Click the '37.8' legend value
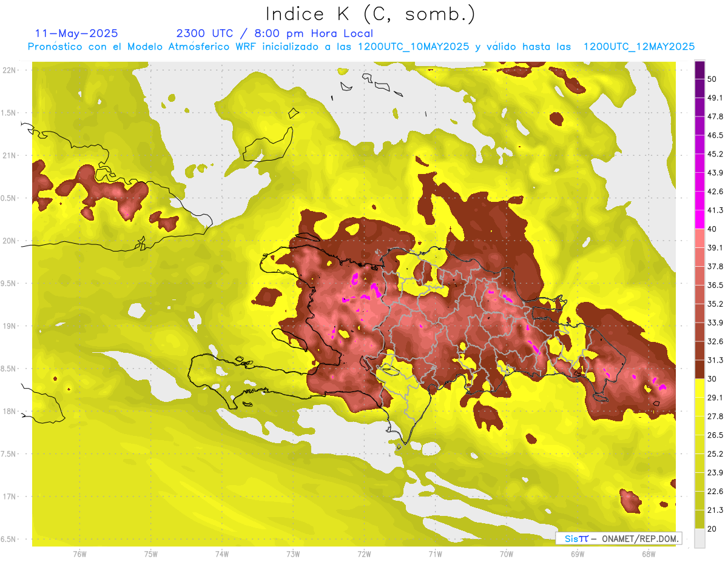Screen dimensions: 728x562 [x=715, y=266]
